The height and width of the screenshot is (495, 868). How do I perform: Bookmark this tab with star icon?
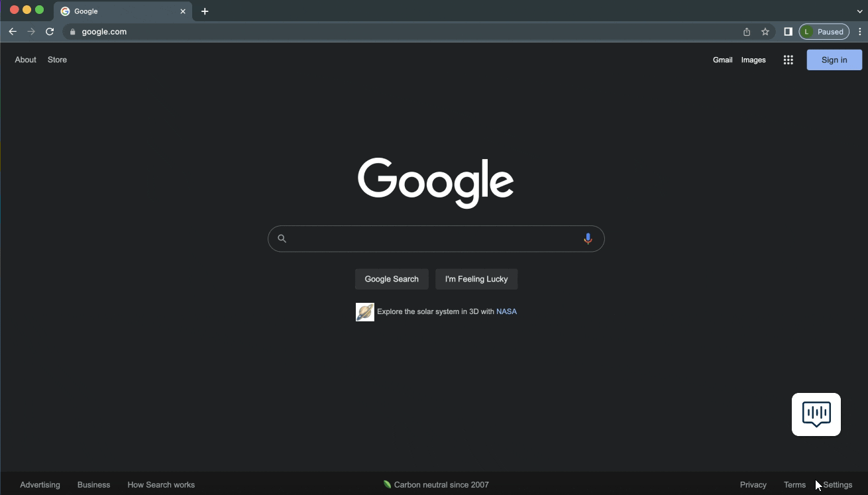pos(765,32)
